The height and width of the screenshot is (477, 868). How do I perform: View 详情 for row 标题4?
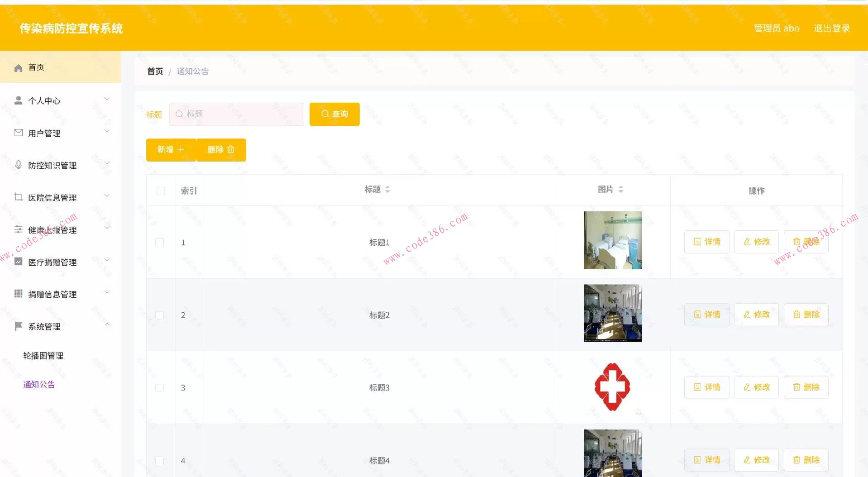click(x=707, y=460)
